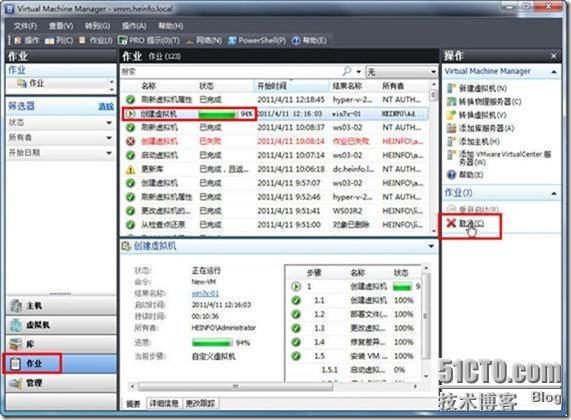Open the 管理 navigation view
Image resolution: width=571 pixels, height=420 pixels.
(x=61, y=383)
